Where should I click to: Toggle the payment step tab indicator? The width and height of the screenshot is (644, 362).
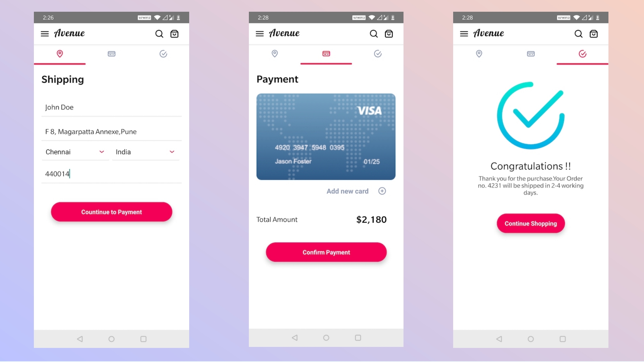[326, 54]
